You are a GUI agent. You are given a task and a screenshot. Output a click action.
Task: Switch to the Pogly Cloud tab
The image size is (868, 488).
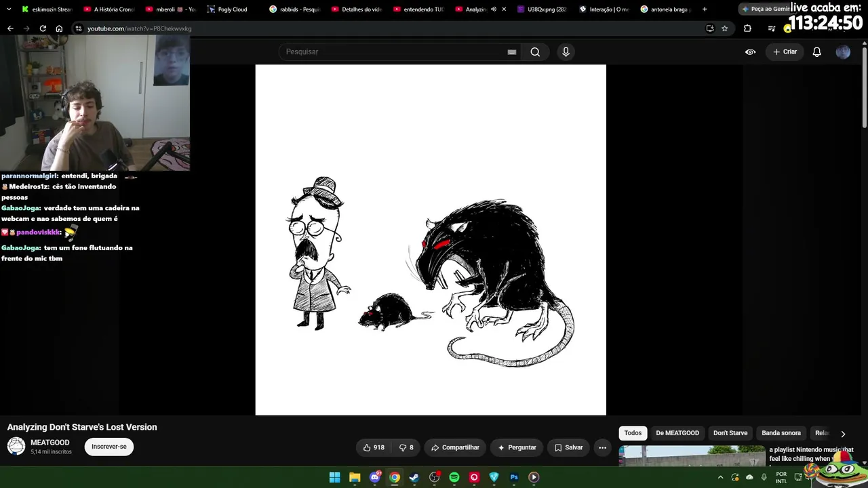[227, 9]
